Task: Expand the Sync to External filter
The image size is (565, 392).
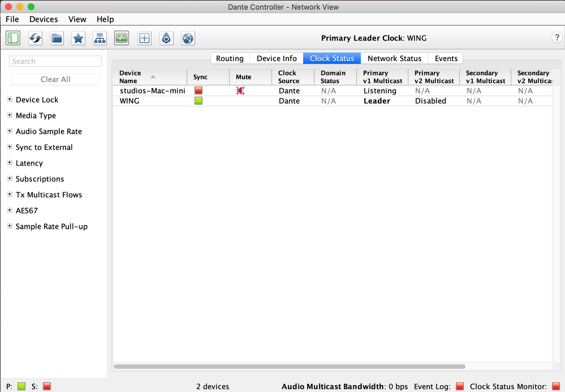Action: click(10, 147)
